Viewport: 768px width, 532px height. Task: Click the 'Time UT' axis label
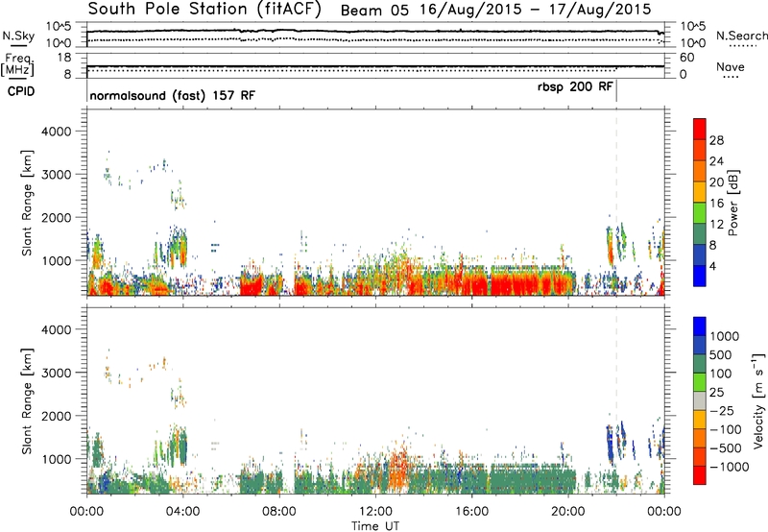coord(375,526)
